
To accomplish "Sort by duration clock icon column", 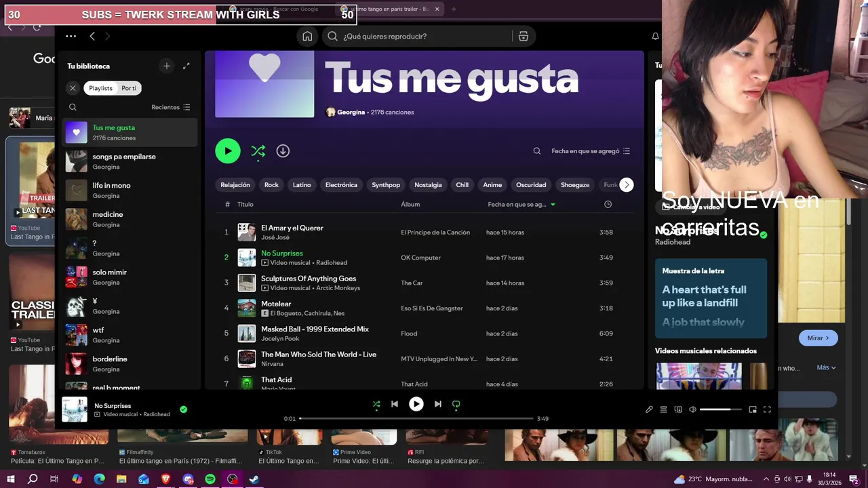I will [608, 204].
